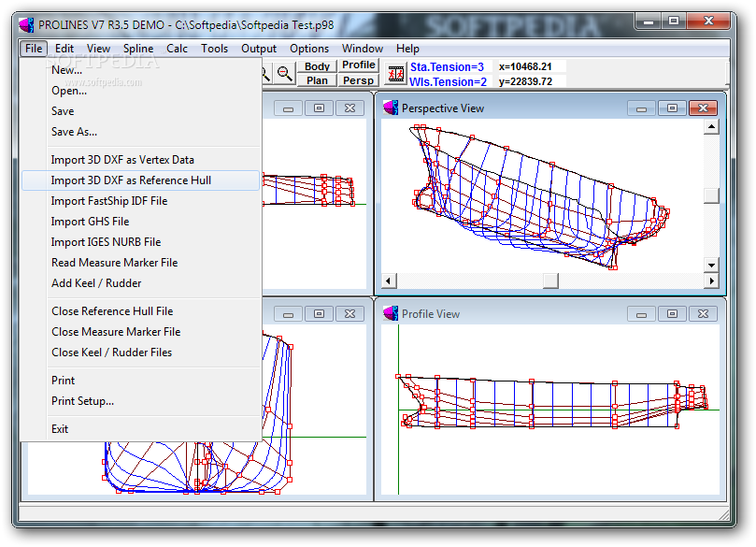Click Perspective View vertical scrollbar thumb
756x547 pixels.
coord(711,195)
